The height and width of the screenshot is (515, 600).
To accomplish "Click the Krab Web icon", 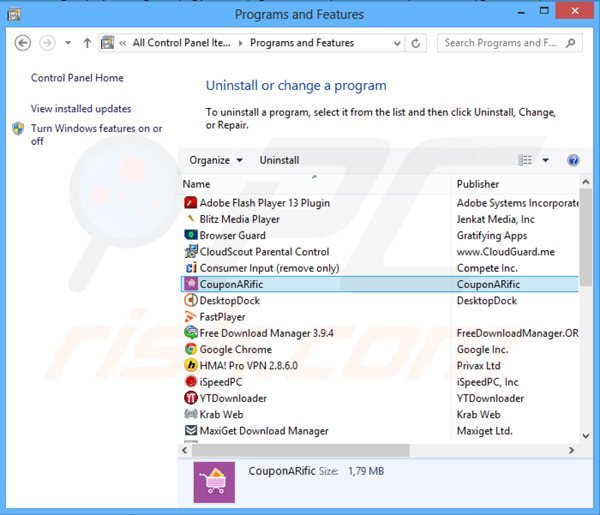I will click(191, 414).
